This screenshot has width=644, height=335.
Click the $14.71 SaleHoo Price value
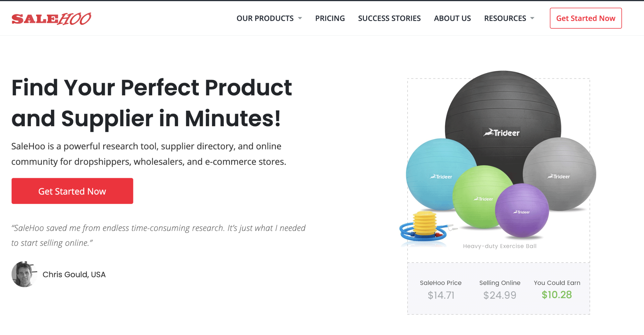[441, 295]
